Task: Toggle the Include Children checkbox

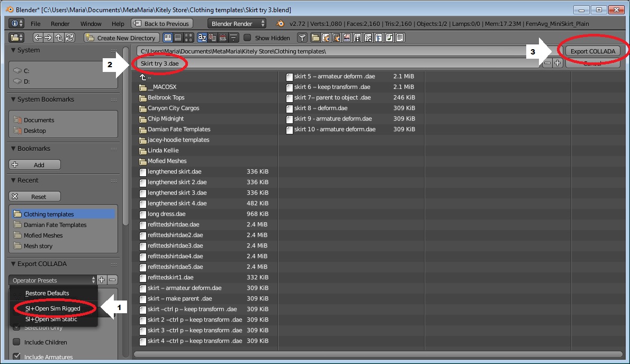Action: click(x=16, y=342)
